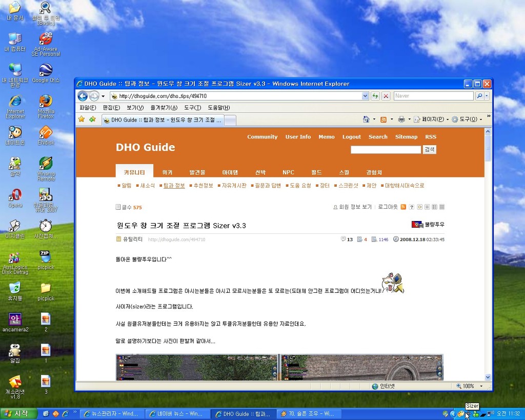Click author name 불량푸우

434,225
